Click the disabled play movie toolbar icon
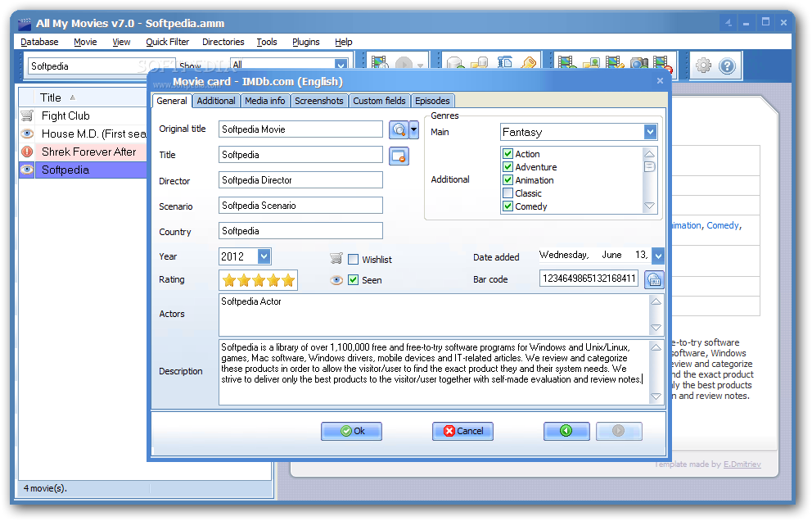 click(x=404, y=64)
